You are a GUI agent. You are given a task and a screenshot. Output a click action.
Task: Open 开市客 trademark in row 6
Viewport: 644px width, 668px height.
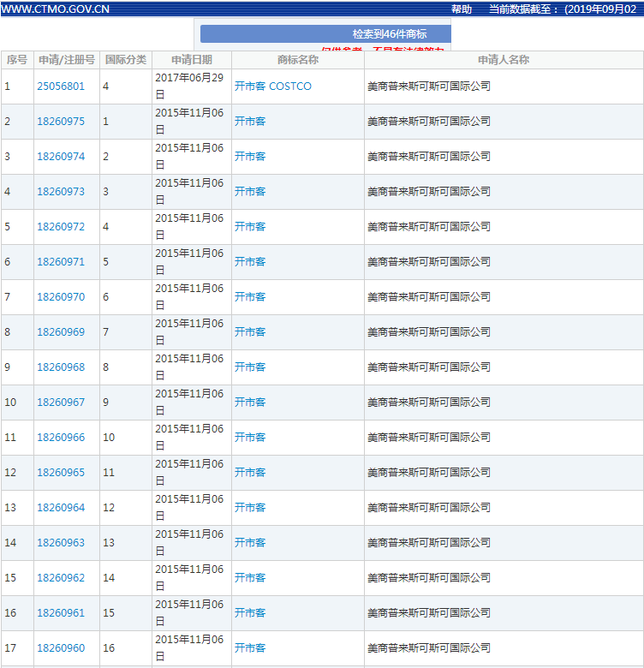tap(250, 261)
